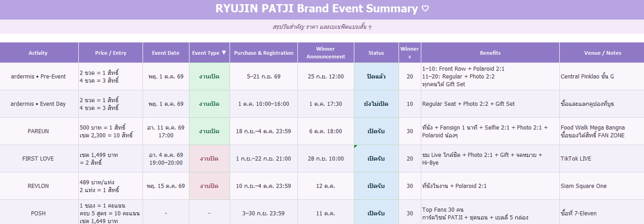The image size is (644, 224).
Task: Click the 10 ก.ย.–4 ต.ค. 23:59 registration cell
Action: pos(264,186)
